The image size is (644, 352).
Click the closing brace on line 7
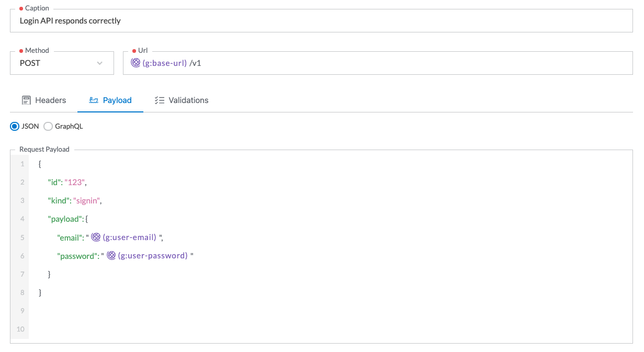[x=49, y=274]
